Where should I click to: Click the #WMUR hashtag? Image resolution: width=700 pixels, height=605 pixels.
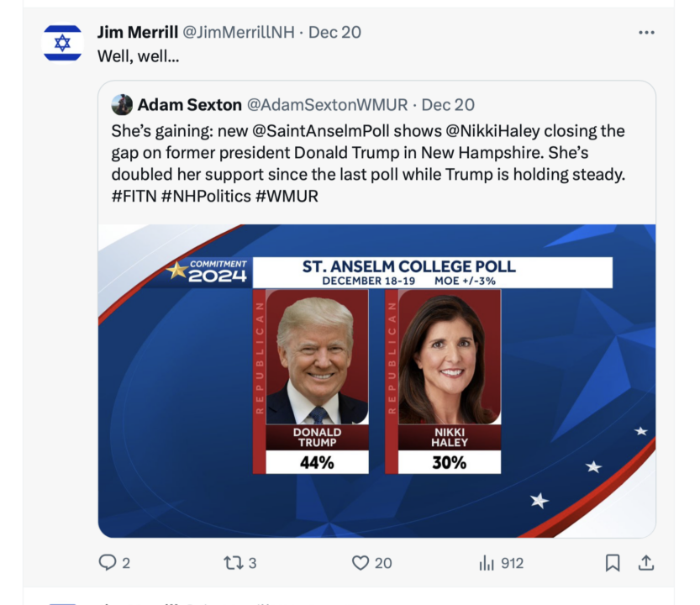tap(287, 196)
